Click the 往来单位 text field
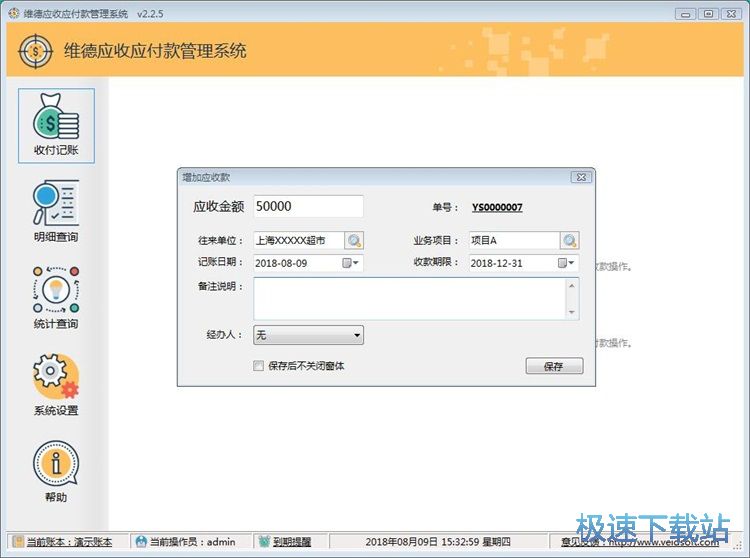Screen dimensions: 750x558 coord(299,241)
